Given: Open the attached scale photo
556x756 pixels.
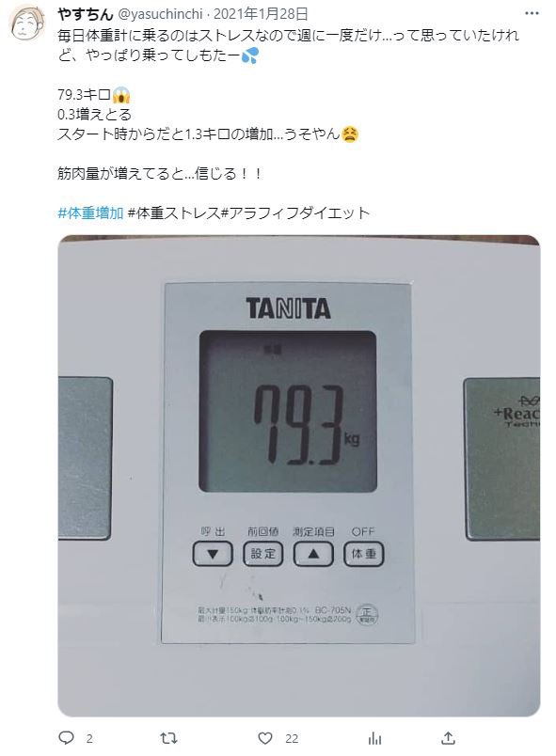Looking at the screenshot, I should (298, 476).
